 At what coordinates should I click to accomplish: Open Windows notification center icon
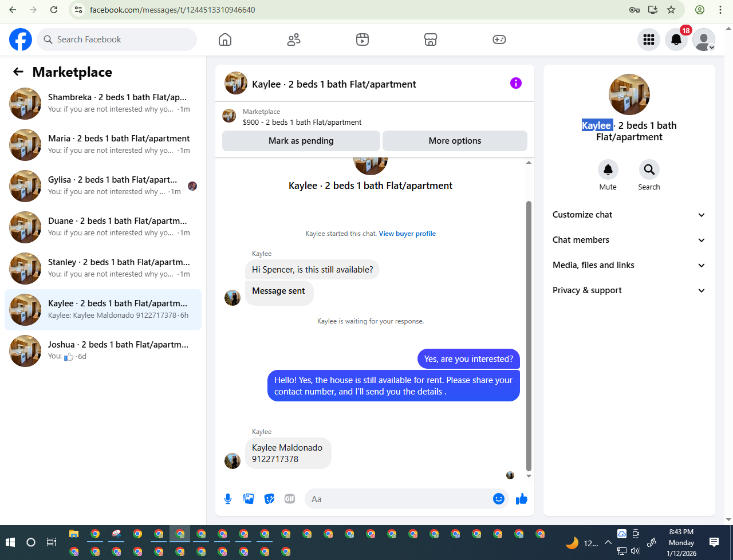[714, 542]
